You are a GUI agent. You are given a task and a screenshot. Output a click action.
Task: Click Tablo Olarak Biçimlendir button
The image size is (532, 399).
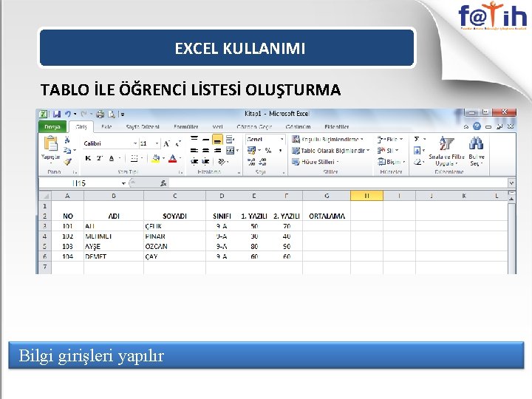coord(331,150)
